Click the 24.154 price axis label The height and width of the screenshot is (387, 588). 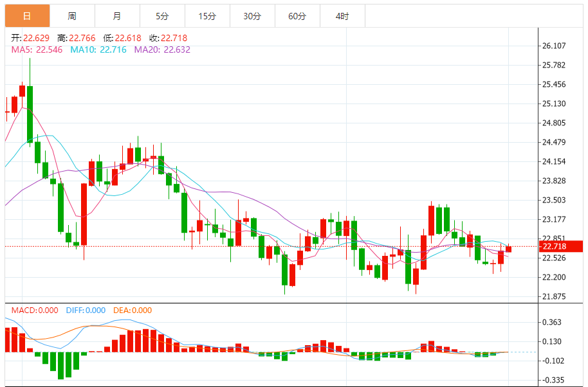[x=554, y=162]
